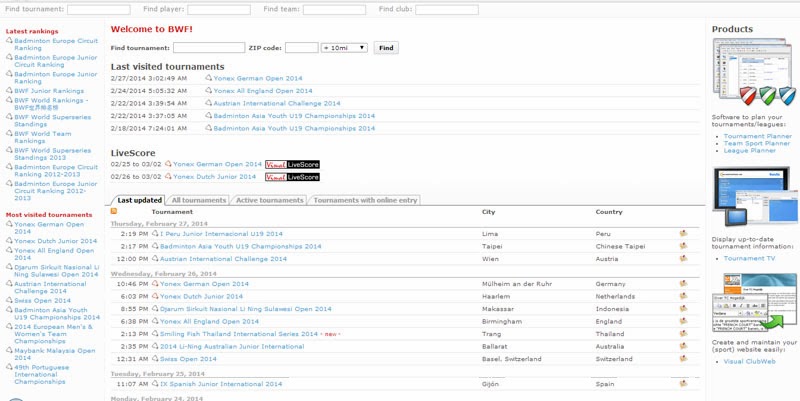Click the trophy icon in the Indonesia row
The image size is (800, 401).
(x=683, y=309)
